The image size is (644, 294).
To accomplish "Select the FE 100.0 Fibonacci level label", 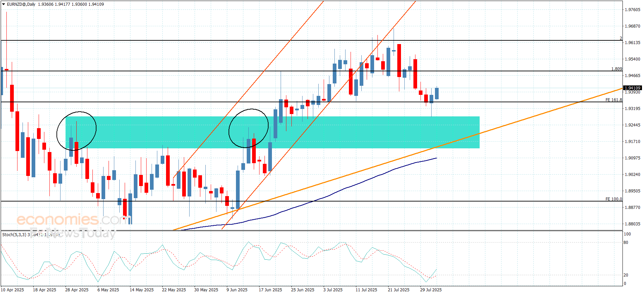I will [614, 199].
